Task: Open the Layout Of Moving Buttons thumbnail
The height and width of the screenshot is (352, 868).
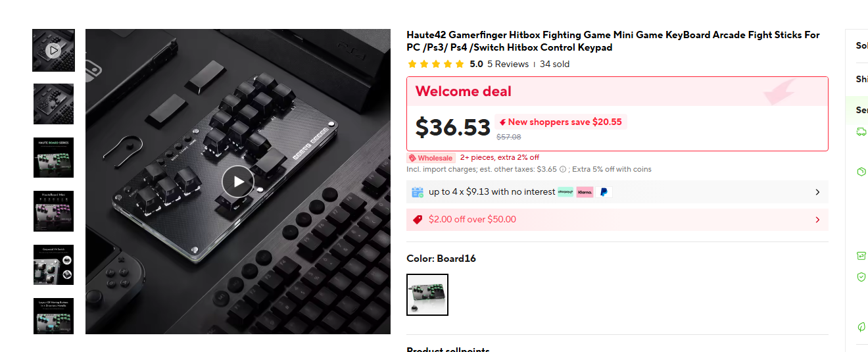Action: tap(53, 316)
